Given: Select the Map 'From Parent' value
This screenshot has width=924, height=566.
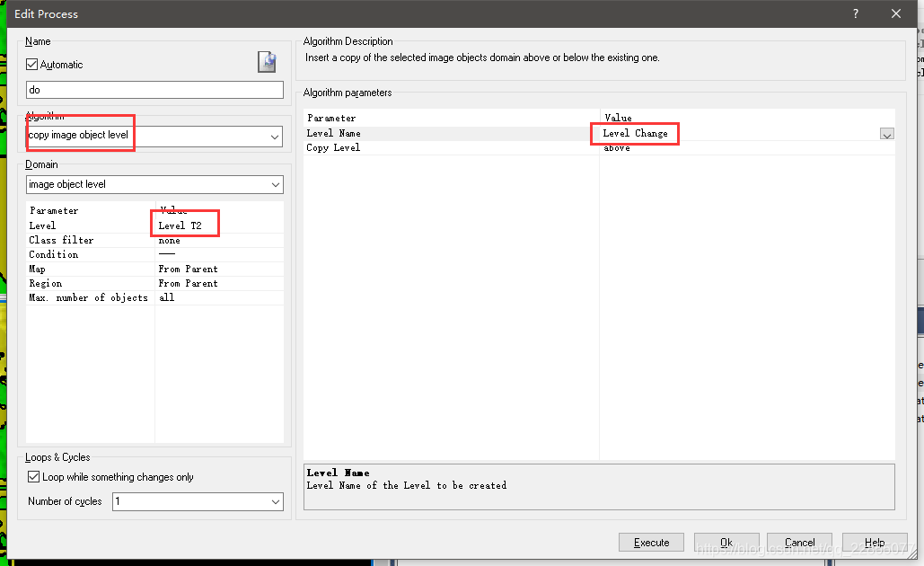Looking at the screenshot, I should [219, 269].
